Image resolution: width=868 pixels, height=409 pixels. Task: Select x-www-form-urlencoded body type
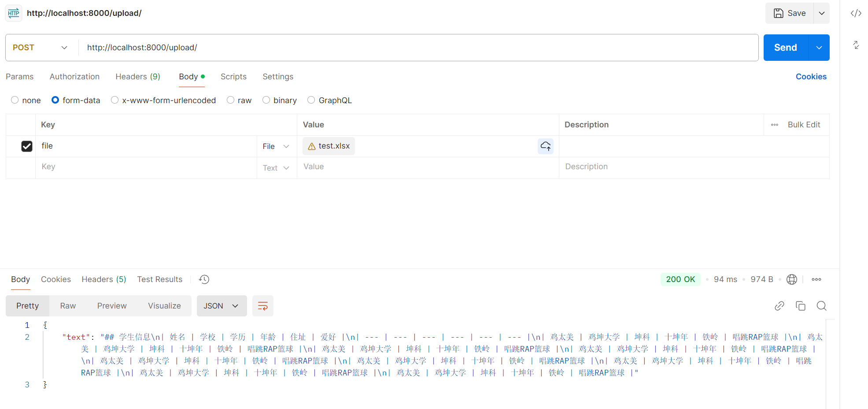[115, 100]
